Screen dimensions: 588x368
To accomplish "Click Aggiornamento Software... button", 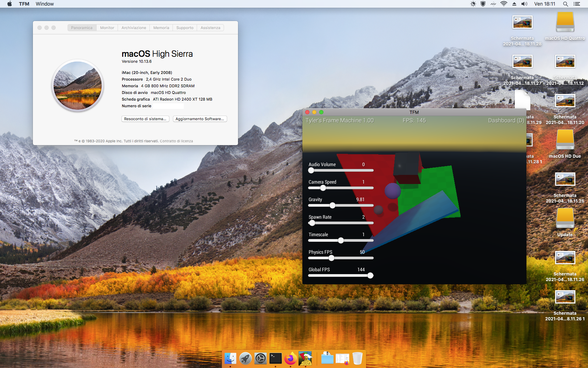I will [200, 119].
